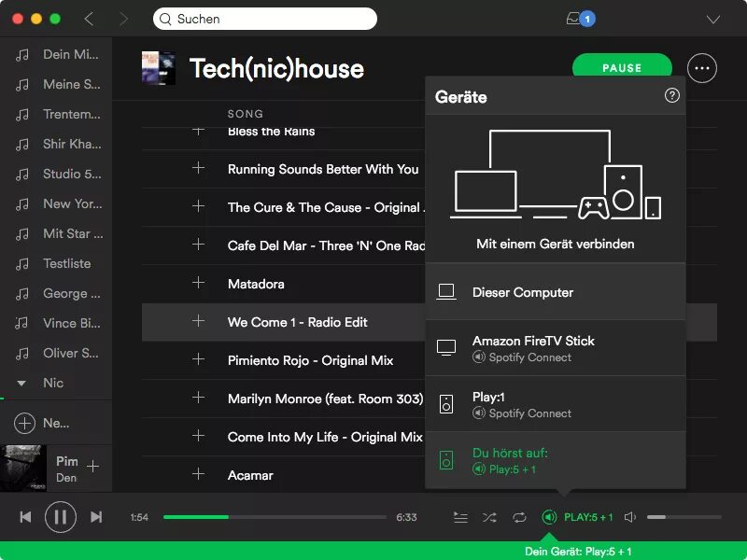The image size is (747, 560).
Task: Switch playback to Play:1 device
Action: pyautogui.click(x=523, y=404)
